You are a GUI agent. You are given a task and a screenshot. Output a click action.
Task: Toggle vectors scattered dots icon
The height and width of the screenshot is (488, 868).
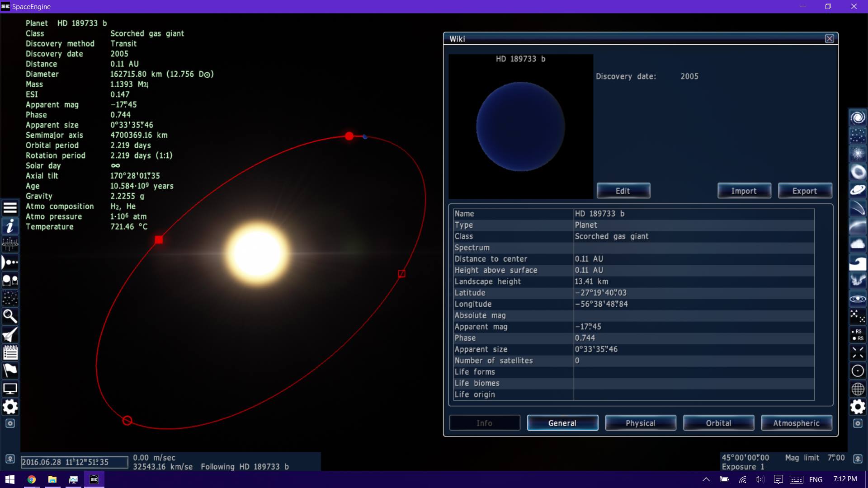coord(858,316)
